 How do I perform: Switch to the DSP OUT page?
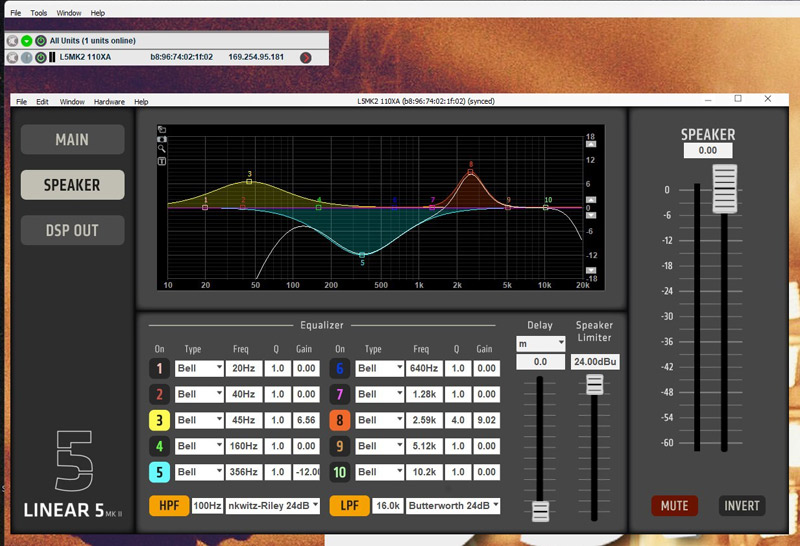pos(72,230)
